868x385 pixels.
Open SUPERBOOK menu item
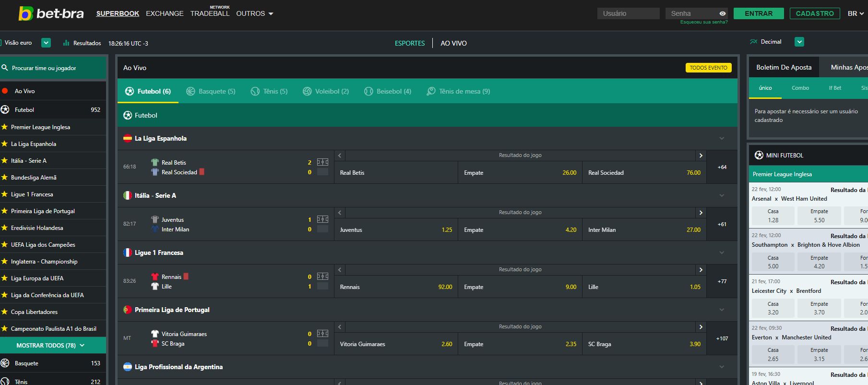118,13
